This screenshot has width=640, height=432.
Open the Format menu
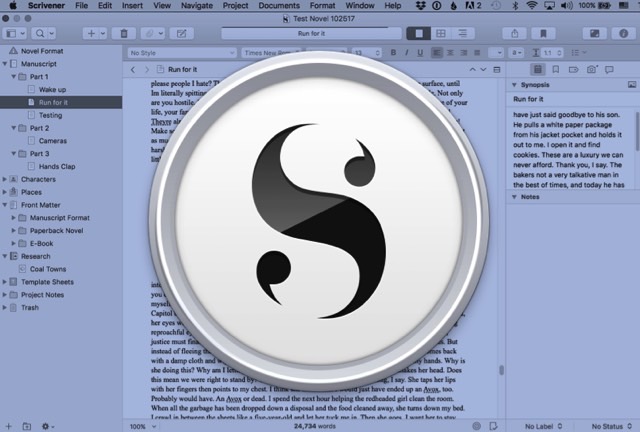click(322, 6)
